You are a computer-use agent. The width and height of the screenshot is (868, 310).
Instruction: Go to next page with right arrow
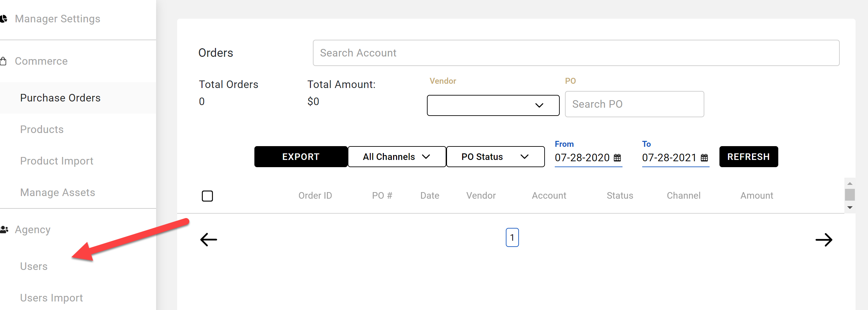pos(823,240)
